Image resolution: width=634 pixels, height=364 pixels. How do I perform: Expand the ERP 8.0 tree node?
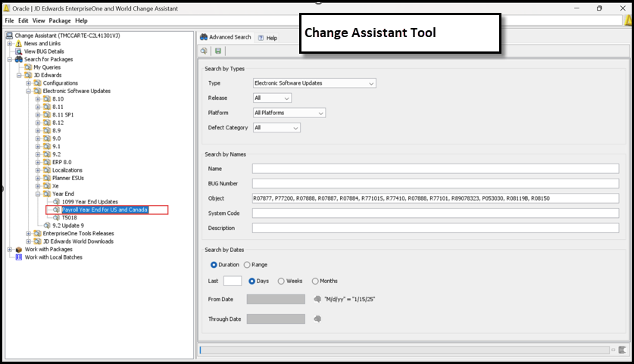pyautogui.click(x=38, y=162)
